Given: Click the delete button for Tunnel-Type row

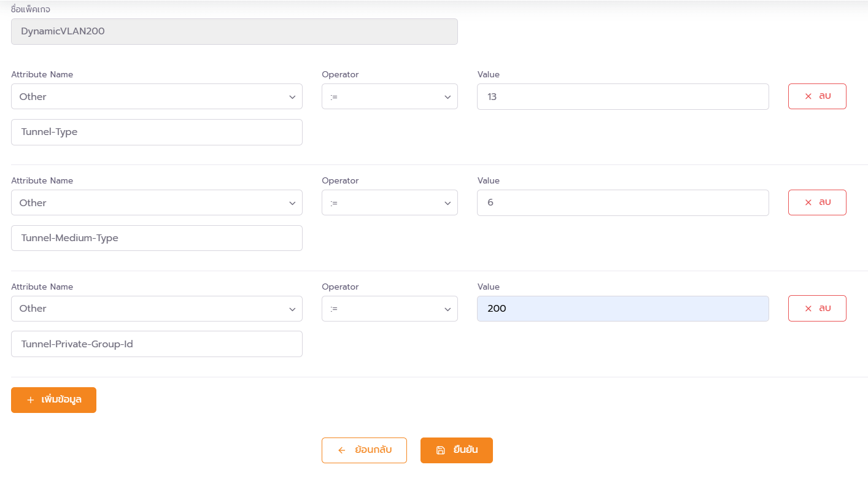Looking at the screenshot, I should 817,96.
